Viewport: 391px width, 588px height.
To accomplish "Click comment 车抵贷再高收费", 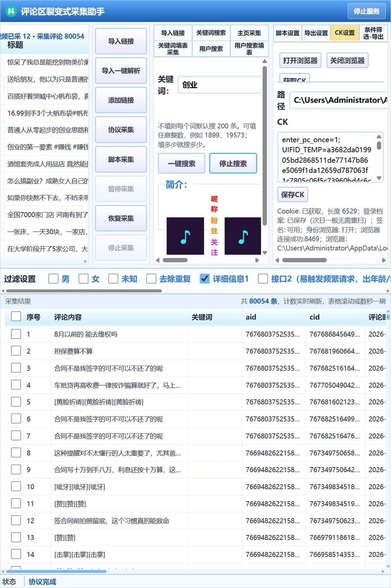I will coord(117,385).
